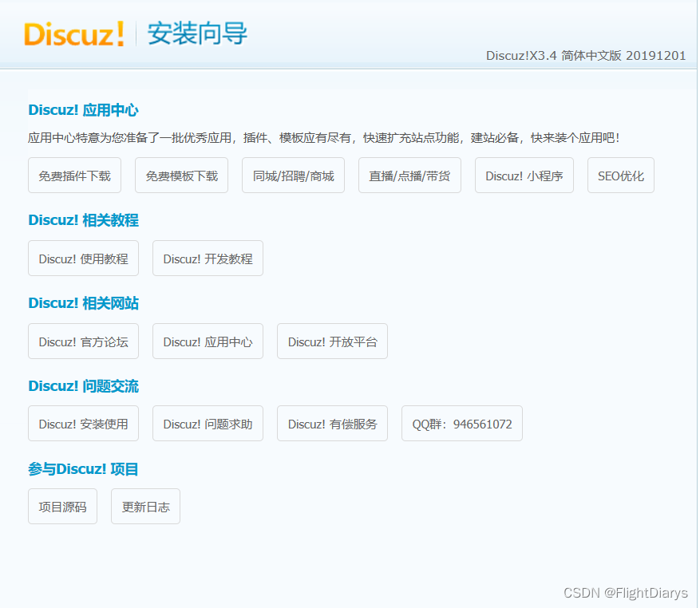Click the Discuz! 相关教程 heading

click(x=84, y=220)
